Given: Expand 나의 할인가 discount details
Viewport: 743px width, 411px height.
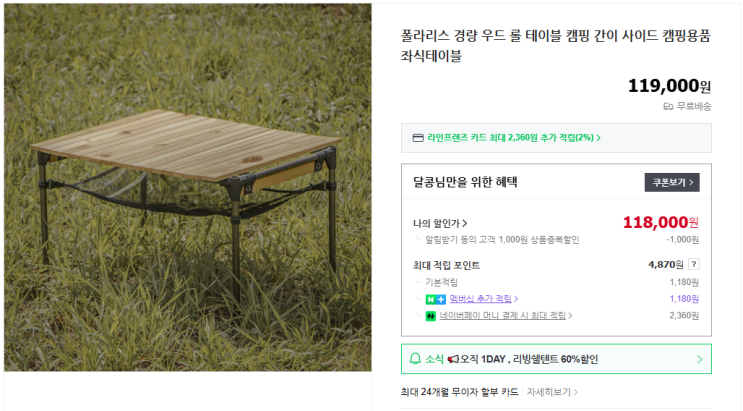Looking at the screenshot, I should point(440,223).
